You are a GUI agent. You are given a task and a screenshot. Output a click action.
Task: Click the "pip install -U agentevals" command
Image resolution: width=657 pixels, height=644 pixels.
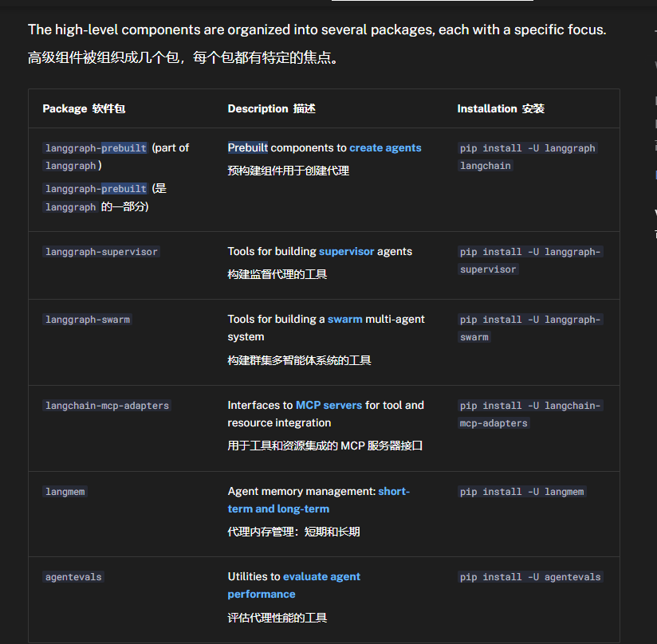click(x=530, y=577)
